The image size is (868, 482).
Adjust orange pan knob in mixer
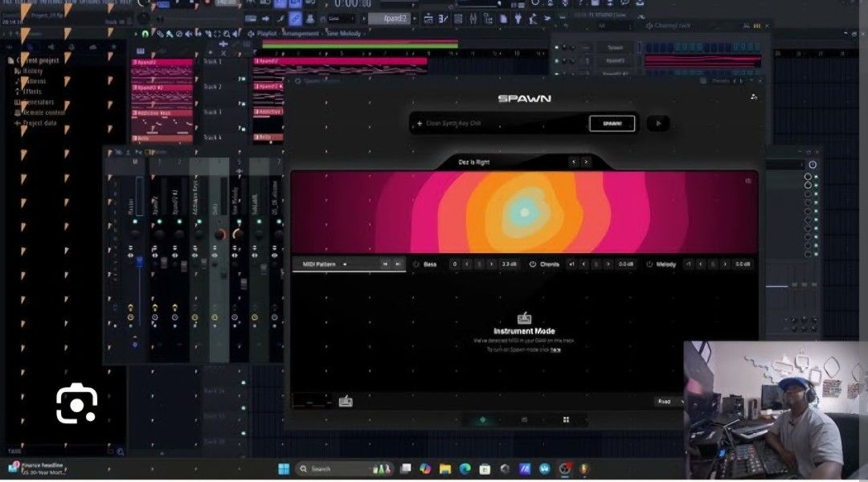pyautogui.click(x=219, y=234)
